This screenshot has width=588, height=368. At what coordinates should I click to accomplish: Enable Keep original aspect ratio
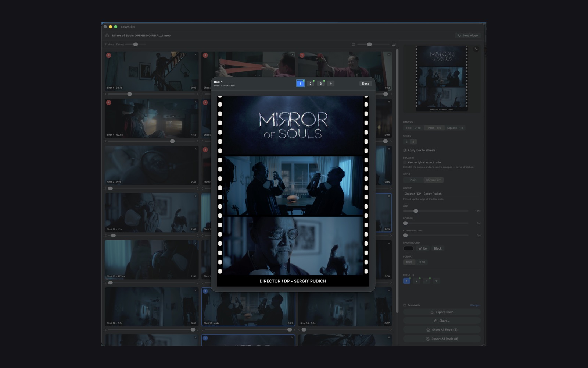[x=405, y=162]
